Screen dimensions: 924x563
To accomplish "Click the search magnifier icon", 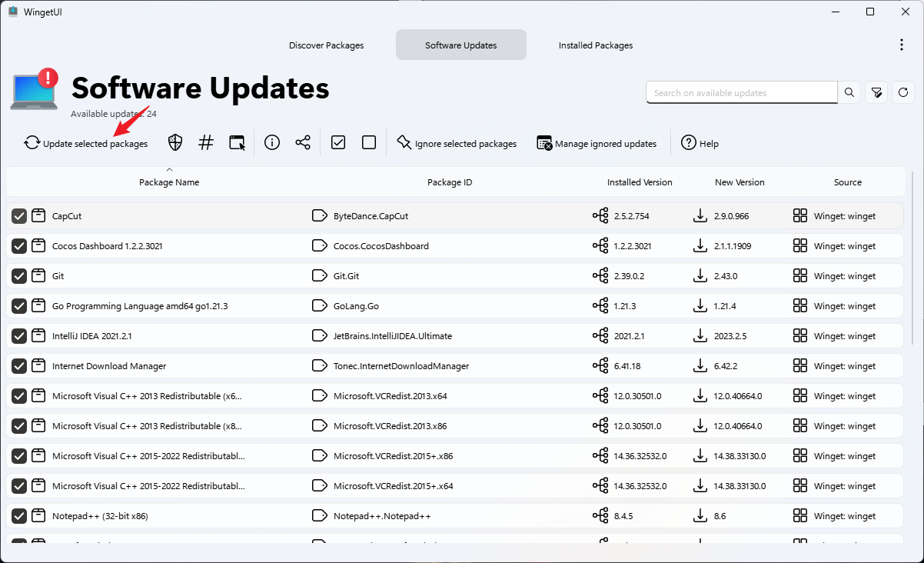I will [x=849, y=92].
